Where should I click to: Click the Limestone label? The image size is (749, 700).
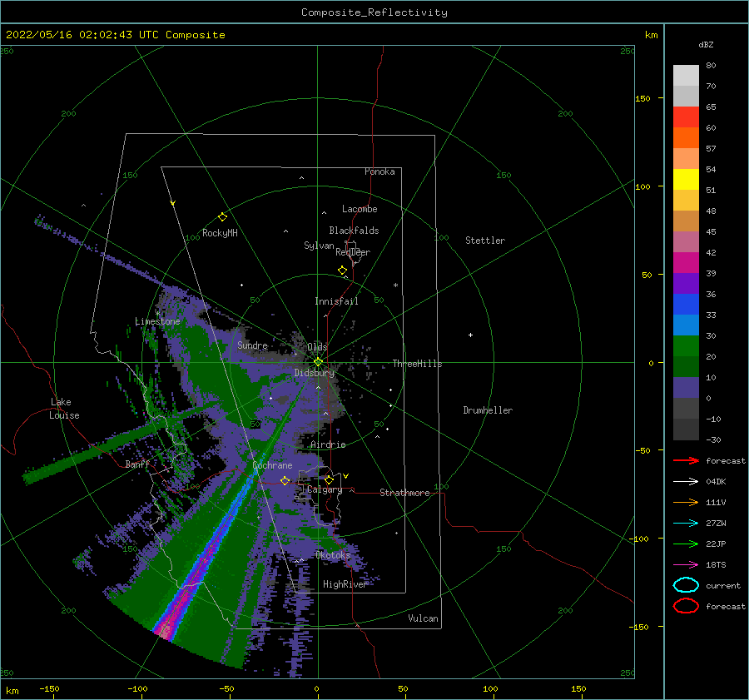(x=157, y=321)
